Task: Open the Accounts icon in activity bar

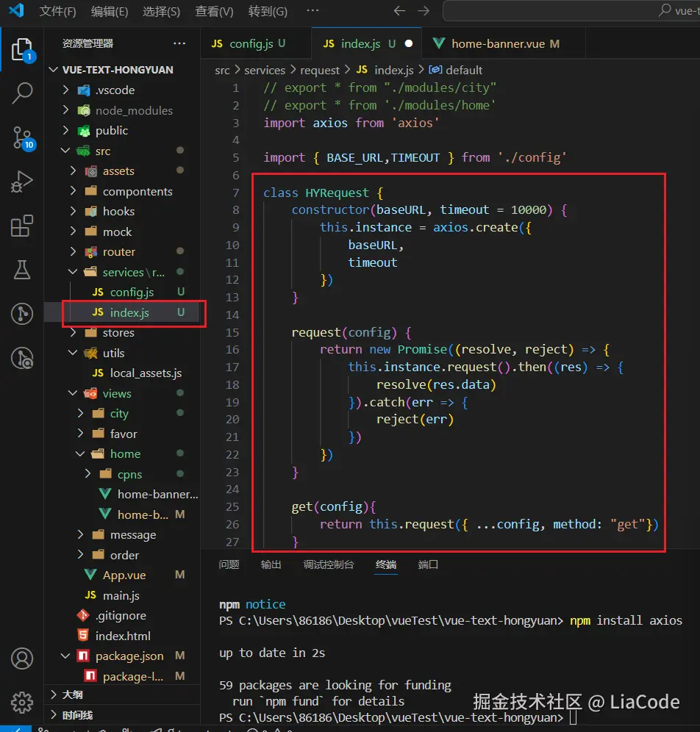Action: coord(22,659)
